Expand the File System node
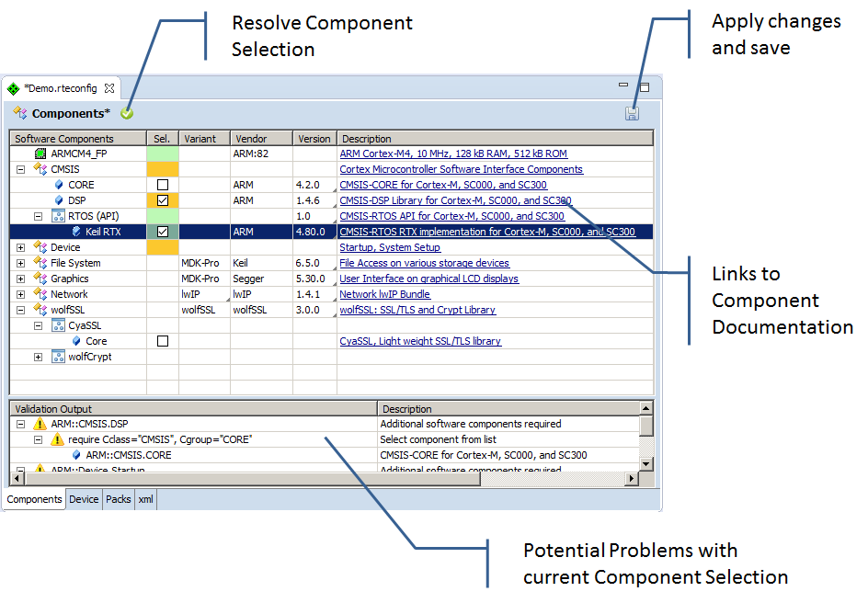Screen dimensions: 868x603 tap(20, 263)
